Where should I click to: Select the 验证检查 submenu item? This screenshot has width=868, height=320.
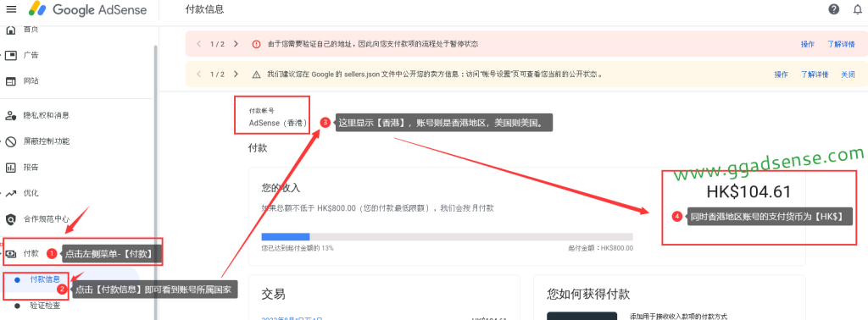coord(46,305)
